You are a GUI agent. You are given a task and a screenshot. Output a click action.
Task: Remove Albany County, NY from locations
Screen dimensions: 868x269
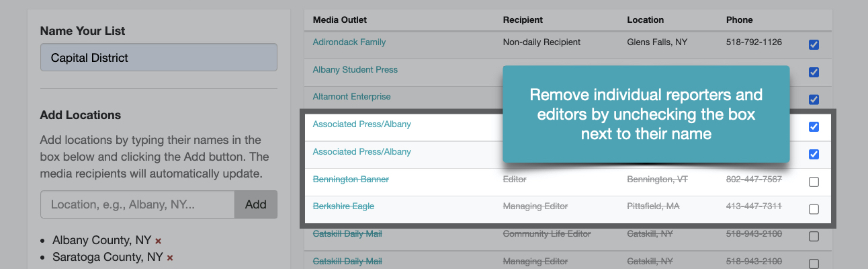coord(158,241)
